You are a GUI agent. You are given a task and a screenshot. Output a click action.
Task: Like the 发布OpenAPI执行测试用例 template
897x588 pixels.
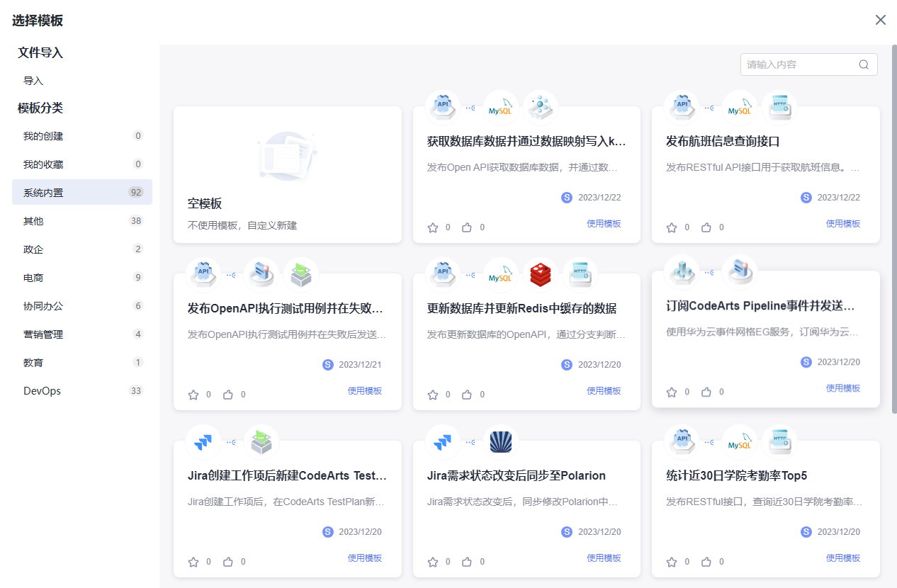tap(228, 395)
